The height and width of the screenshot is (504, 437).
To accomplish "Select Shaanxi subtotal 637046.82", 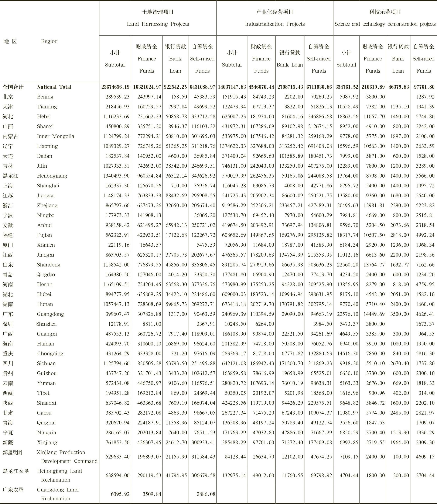I will (117, 403).
